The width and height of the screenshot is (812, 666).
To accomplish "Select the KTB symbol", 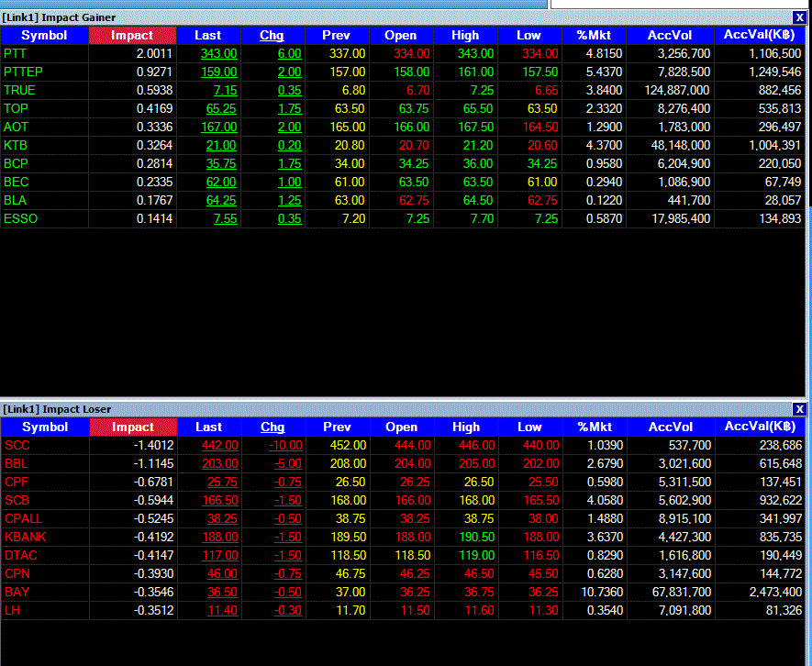I will [x=16, y=146].
